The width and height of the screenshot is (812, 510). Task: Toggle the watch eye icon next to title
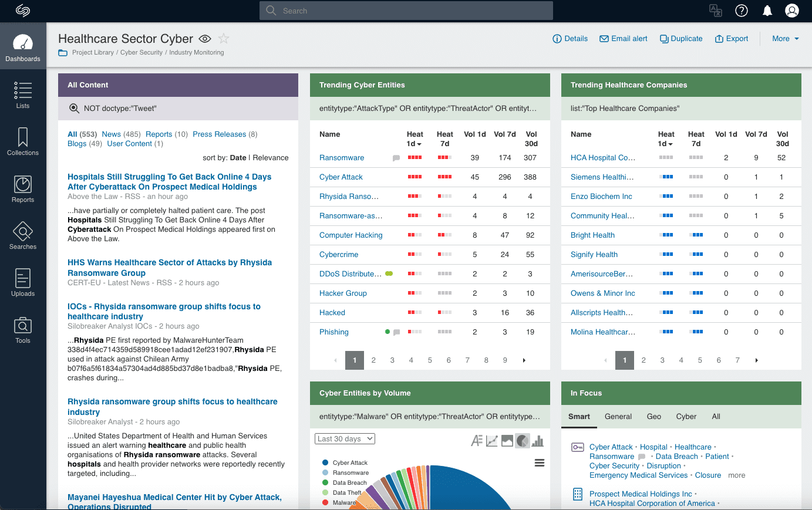click(205, 39)
